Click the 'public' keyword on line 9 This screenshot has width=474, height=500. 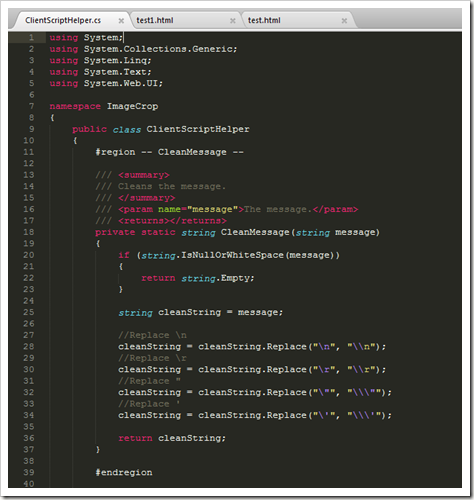[x=89, y=129]
